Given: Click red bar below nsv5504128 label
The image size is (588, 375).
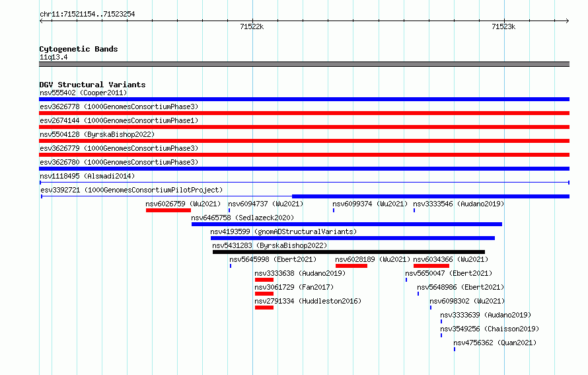Looking at the screenshot, I should coord(304,141).
